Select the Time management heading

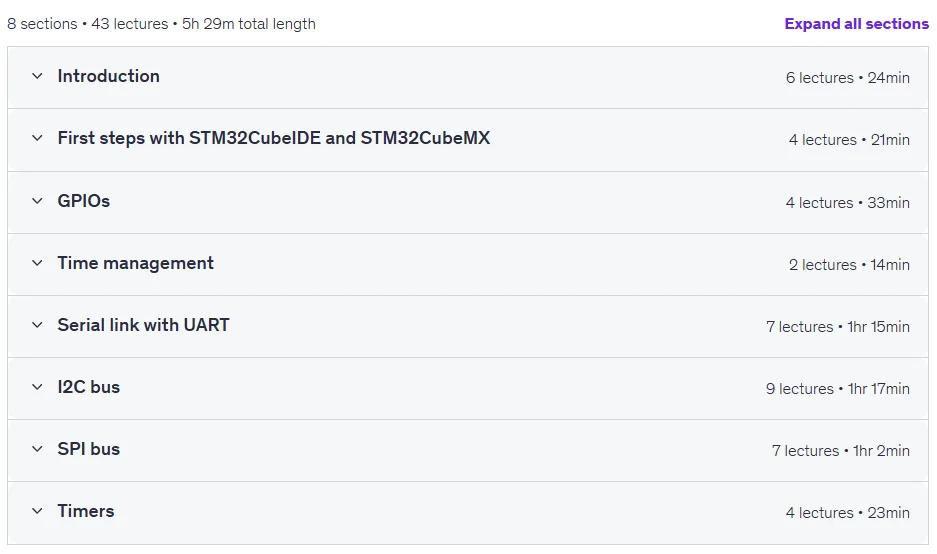pyautogui.click(x=136, y=263)
